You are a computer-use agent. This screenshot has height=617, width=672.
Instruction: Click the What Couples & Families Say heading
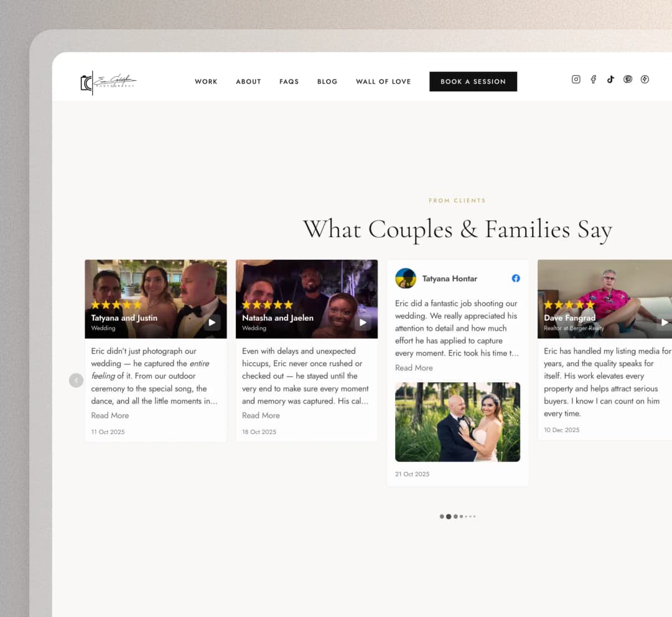[x=457, y=229]
